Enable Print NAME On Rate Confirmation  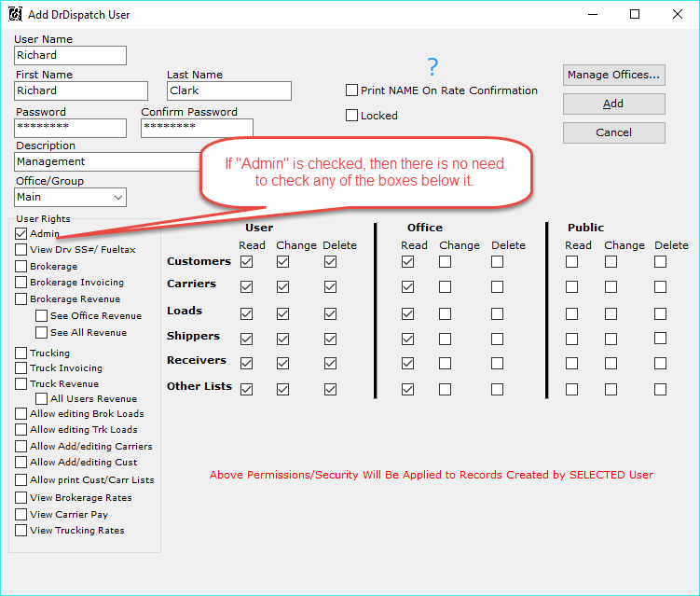tap(351, 90)
